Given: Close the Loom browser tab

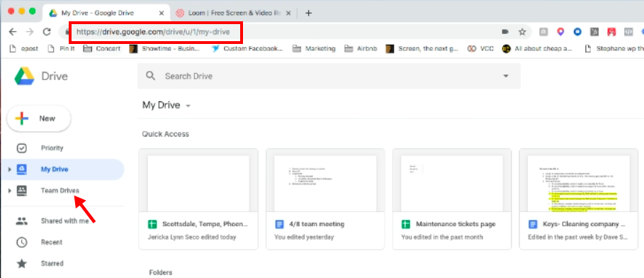Looking at the screenshot, I should [x=288, y=13].
